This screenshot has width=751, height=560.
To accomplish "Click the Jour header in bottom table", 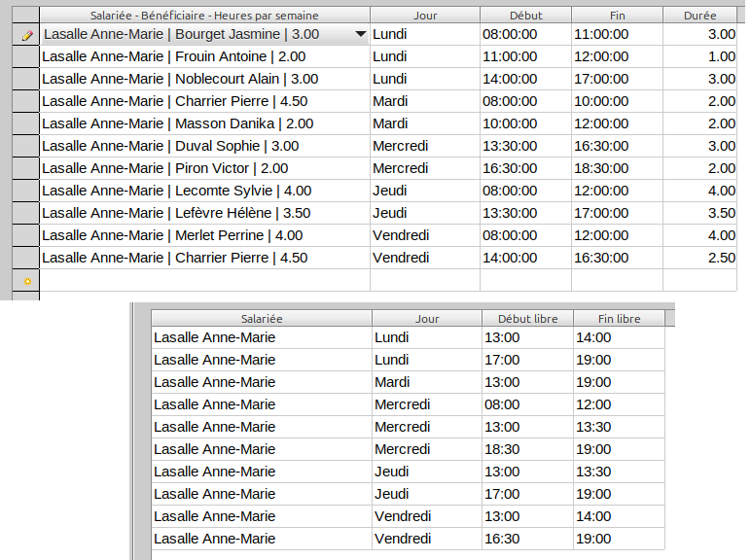I will (427, 318).
